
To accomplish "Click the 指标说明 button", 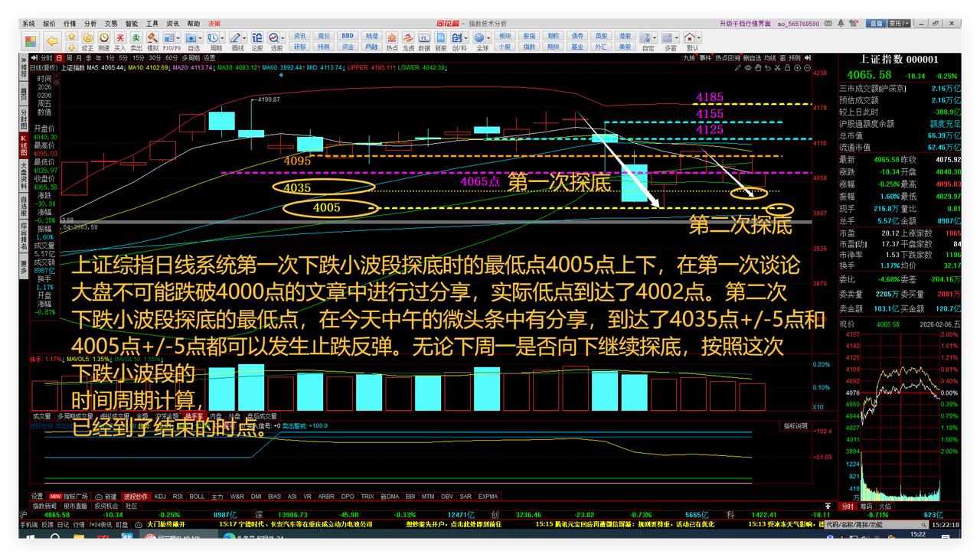I will [x=795, y=426].
